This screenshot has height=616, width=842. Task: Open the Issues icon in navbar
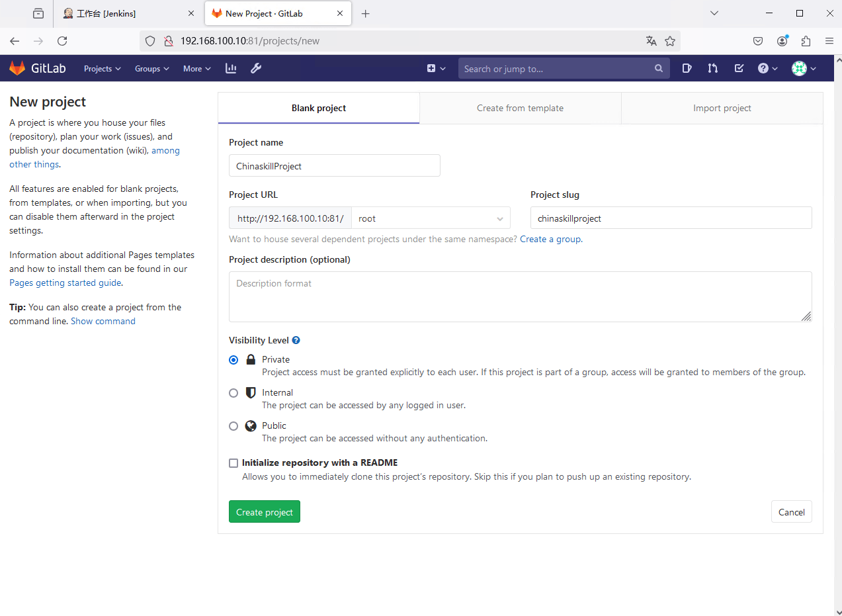pyautogui.click(x=687, y=68)
